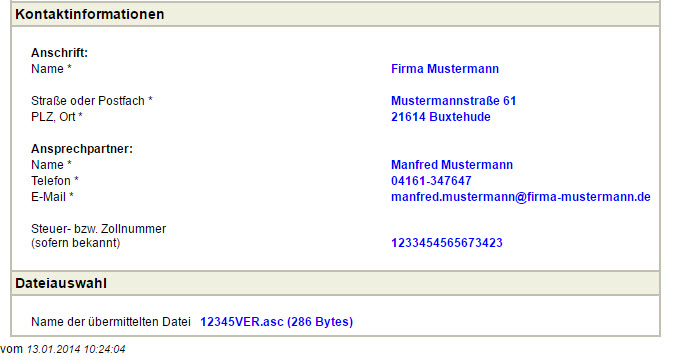Screen dimensions: 674x361
Task: Select the Manfred Mustermann contact name
Action: pos(452,165)
